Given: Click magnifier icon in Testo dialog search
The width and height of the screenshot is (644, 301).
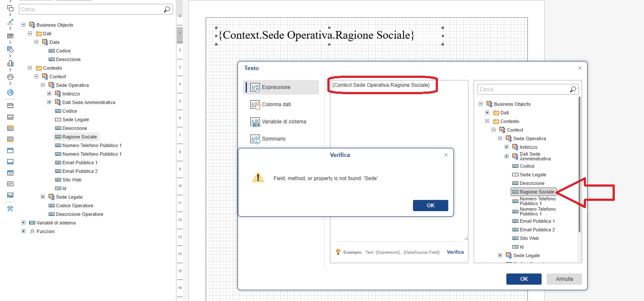Looking at the screenshot, I should coord(573,89).
